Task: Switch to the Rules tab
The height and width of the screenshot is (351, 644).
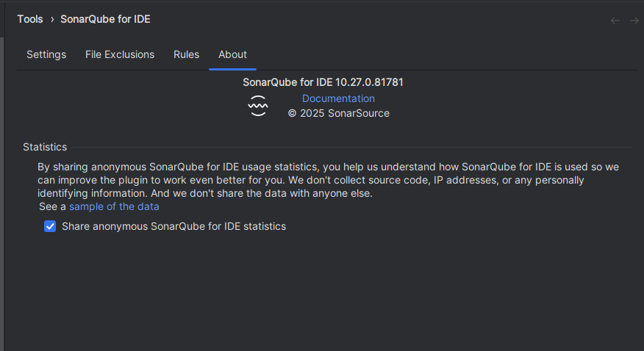Action: tap(186, 54)
